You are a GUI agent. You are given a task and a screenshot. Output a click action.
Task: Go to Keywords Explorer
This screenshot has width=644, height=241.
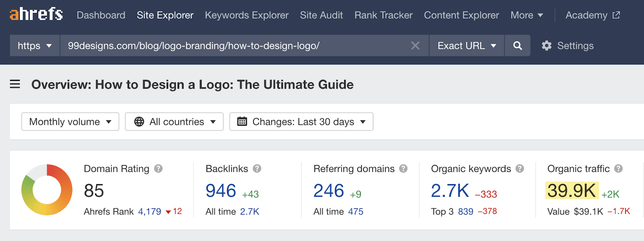pyautogui.click(x=246, y=15)
